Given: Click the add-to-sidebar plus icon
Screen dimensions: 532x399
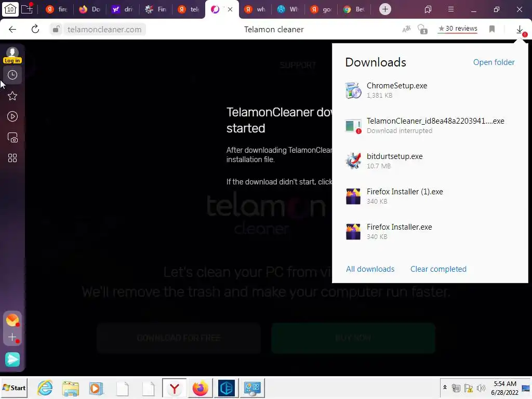Looking at the screenshot, I should pos(12,337).
